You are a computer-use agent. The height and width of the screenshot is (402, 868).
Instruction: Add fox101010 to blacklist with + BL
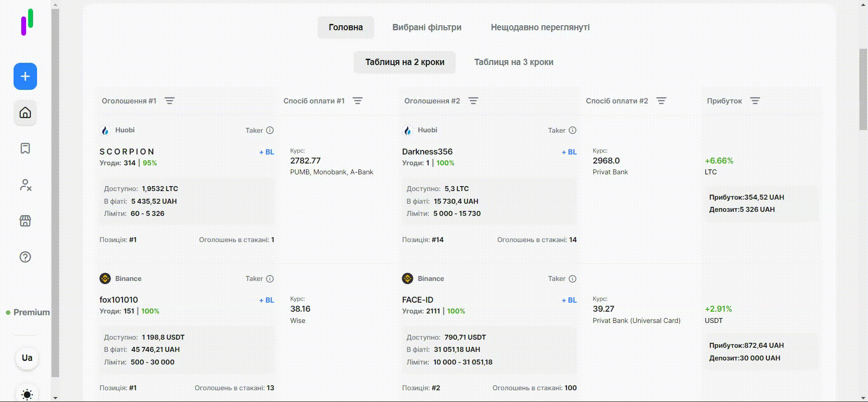267,300
